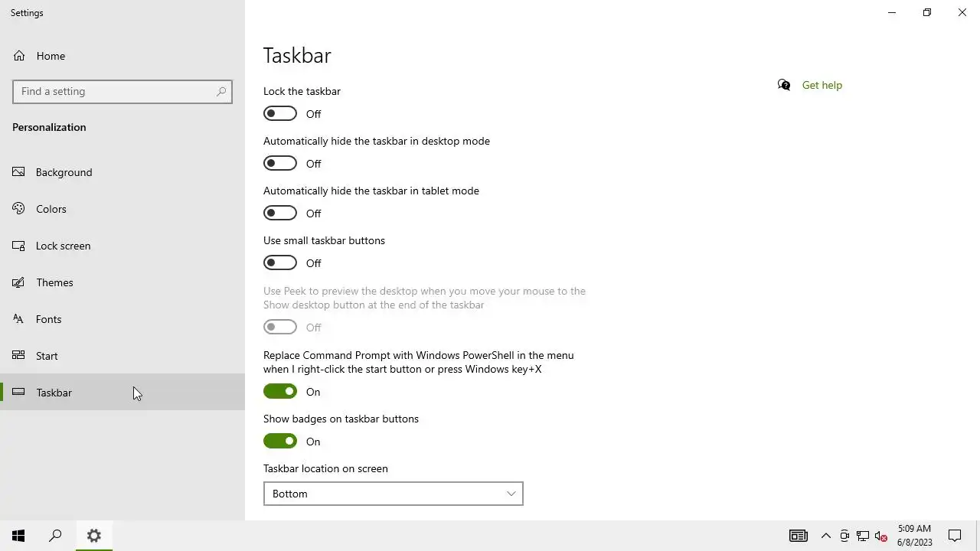Screen dimensions: 980x551
Task: Click the Background picture icon
Action: tap(19, 172)
